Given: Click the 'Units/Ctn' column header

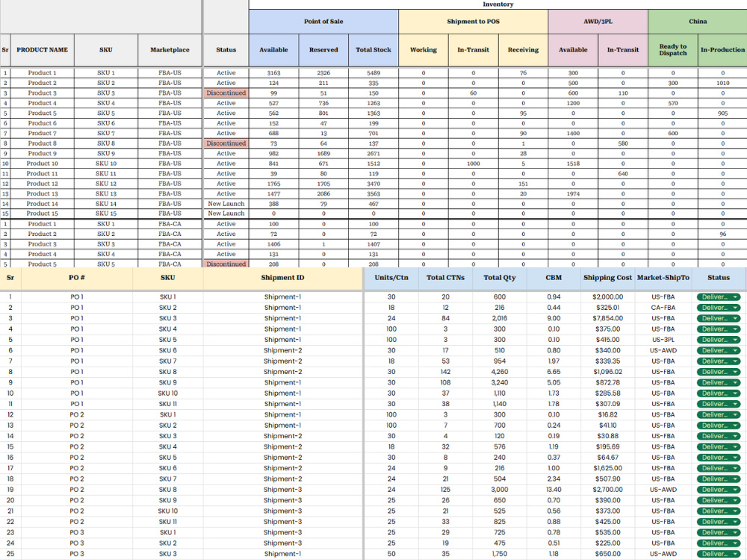Looking at the screenshot, I should point(391,278).
